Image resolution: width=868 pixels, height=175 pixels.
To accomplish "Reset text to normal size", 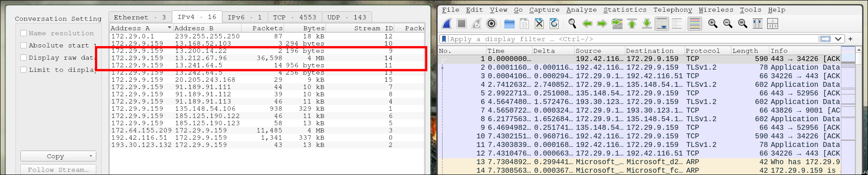I will [x=743, y=24].
